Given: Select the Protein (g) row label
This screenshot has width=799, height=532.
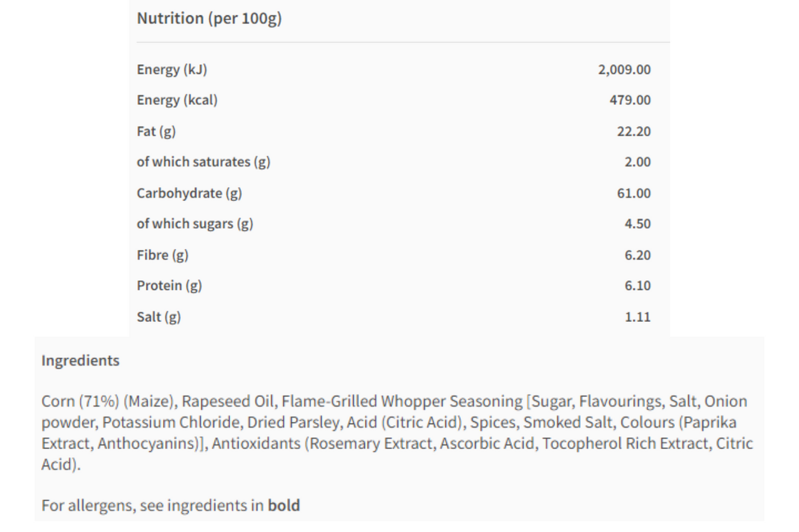Looking at the screenshot, I should coord(170,286).
